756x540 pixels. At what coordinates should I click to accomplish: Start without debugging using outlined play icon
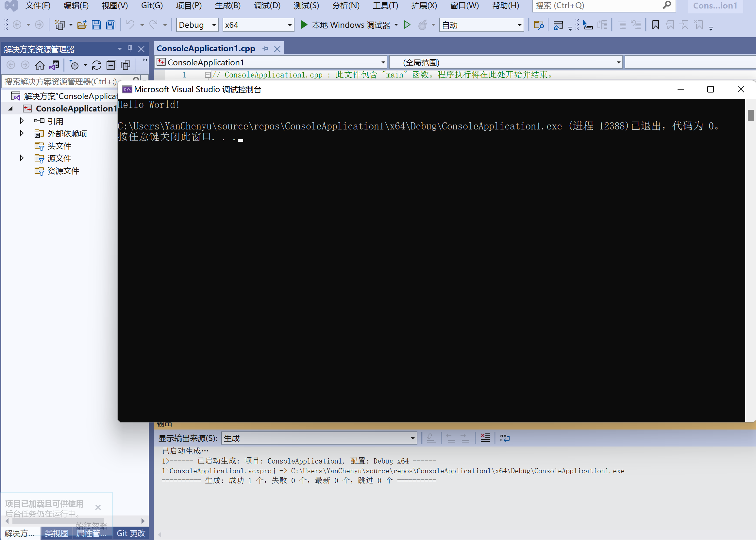[407, 25]
